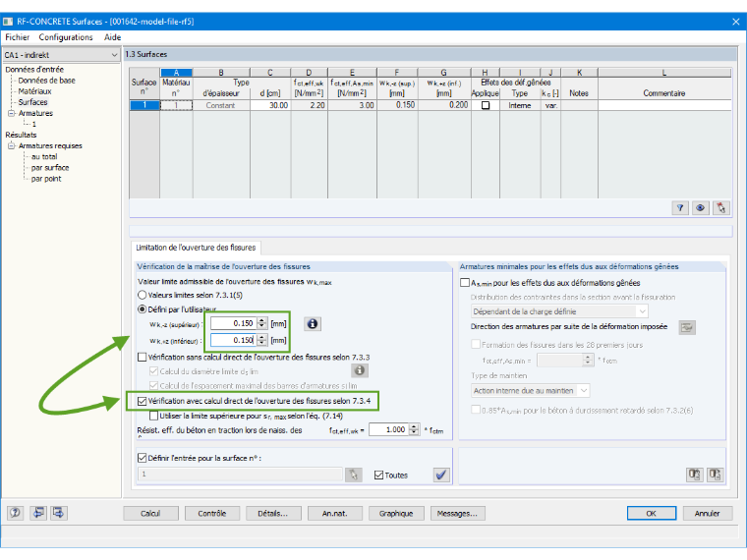Check the Applique box in table row 1
Viewport: 747px width, 560px height.
(486, 105)
